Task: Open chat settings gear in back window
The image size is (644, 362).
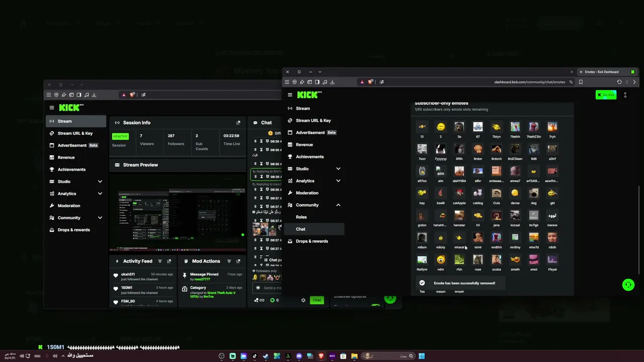Action: tap(303, 300)
